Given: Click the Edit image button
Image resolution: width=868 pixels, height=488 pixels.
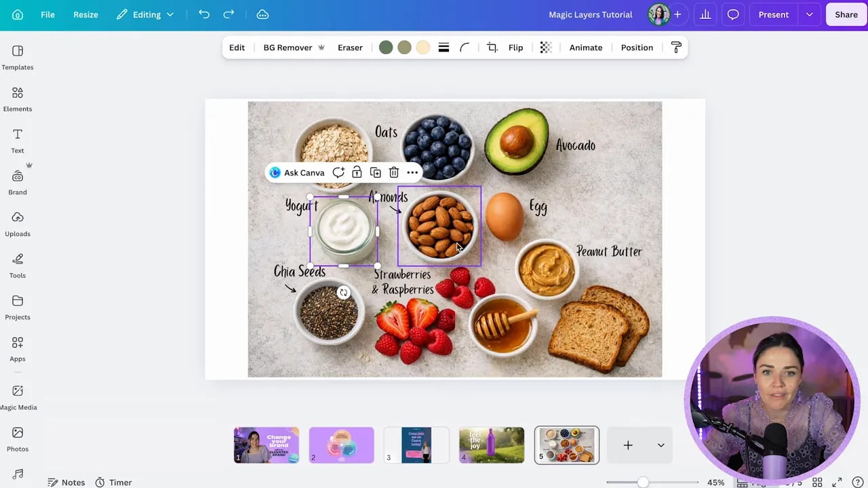Looking at the screenshot, I should pos(237,47).
